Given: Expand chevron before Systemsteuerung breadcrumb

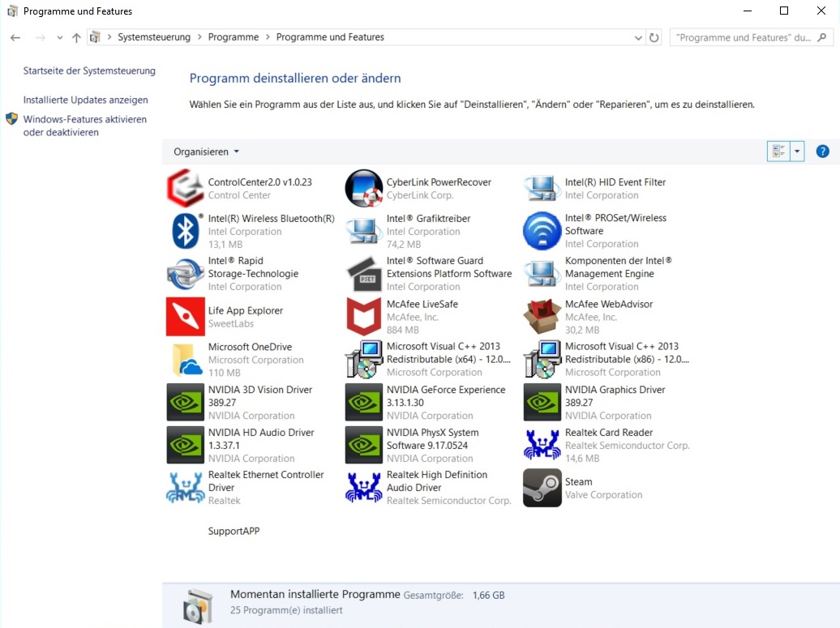Looking at the screenshot, I should (x=109, y=37).
